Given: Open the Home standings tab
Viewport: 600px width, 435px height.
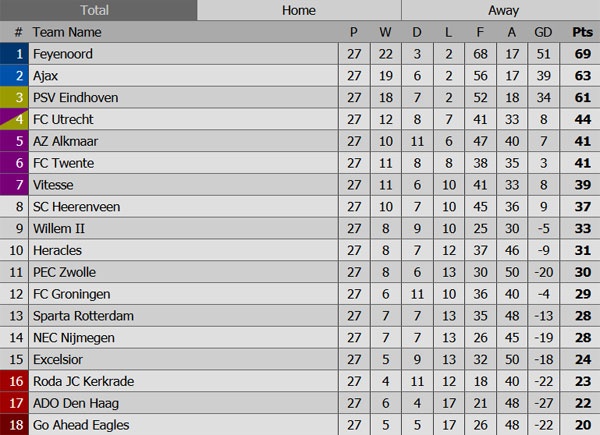Looking at the screenshot, I should click(x=298, y=10).
